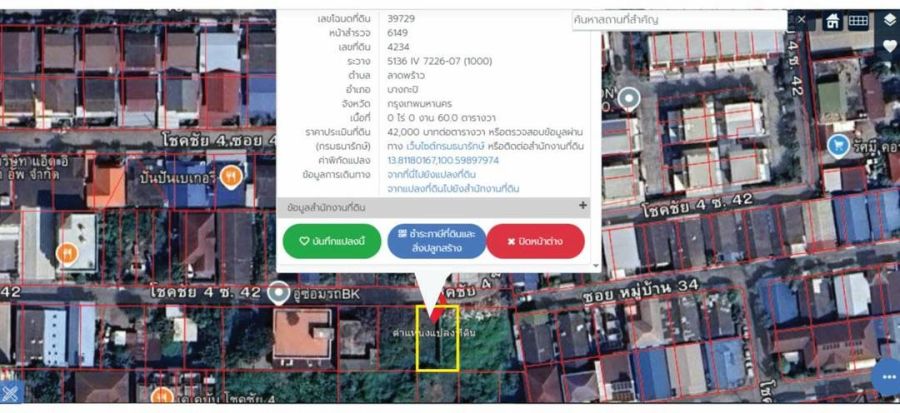
Task: Click the popup scrollbar down arrow
Action: coord(597,266)
